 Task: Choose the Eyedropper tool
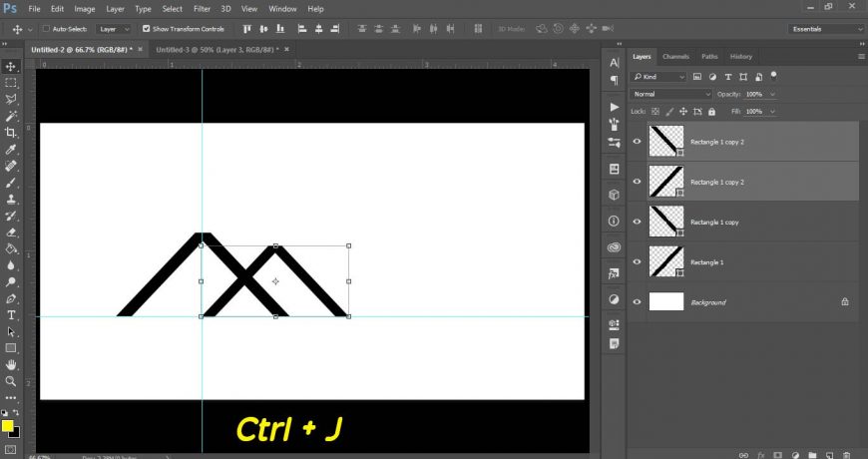pos(11,149)
